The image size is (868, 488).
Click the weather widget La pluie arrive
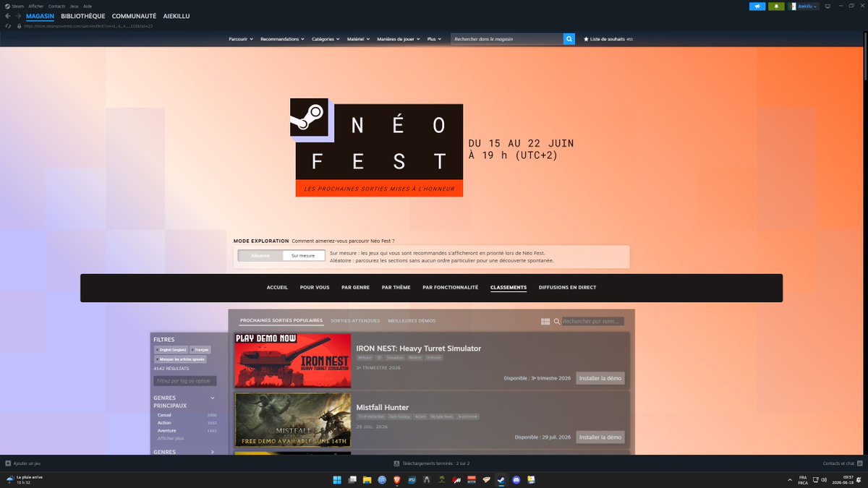click(24, 480)
